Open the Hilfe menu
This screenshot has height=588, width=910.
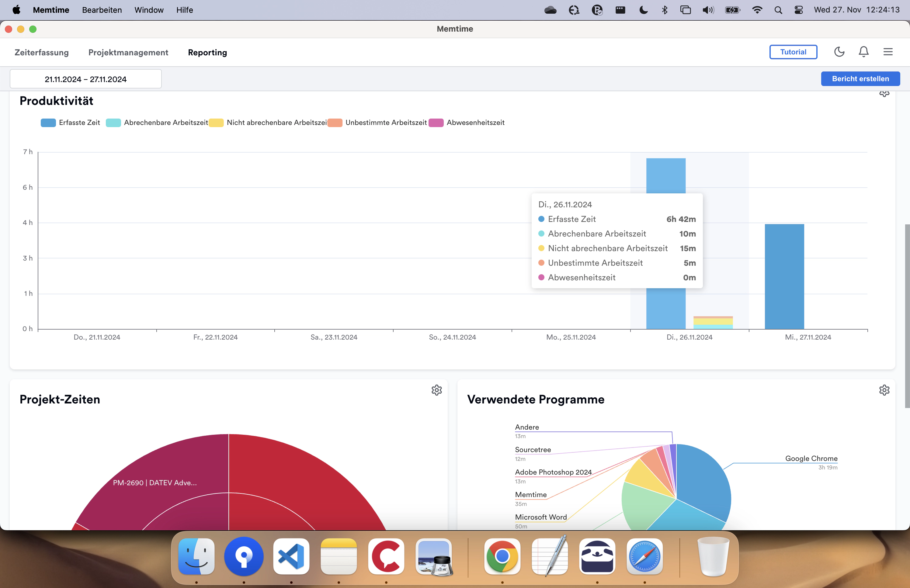184,10
